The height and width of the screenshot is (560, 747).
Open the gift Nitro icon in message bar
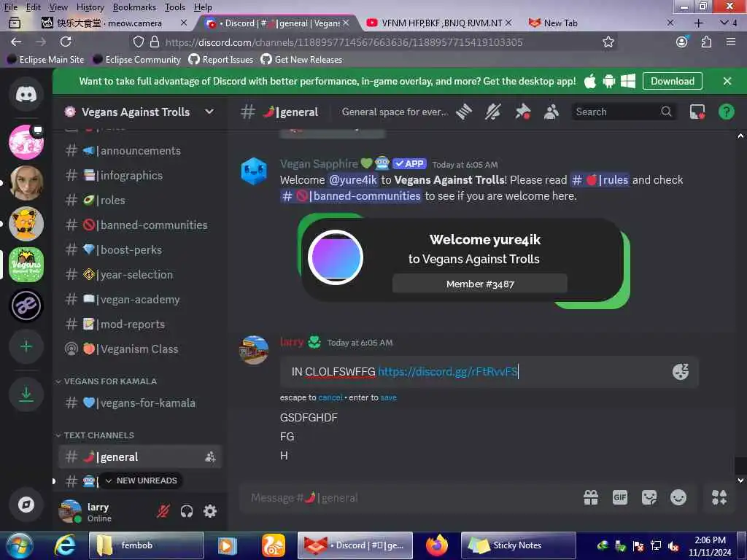[x=591, y=497]
